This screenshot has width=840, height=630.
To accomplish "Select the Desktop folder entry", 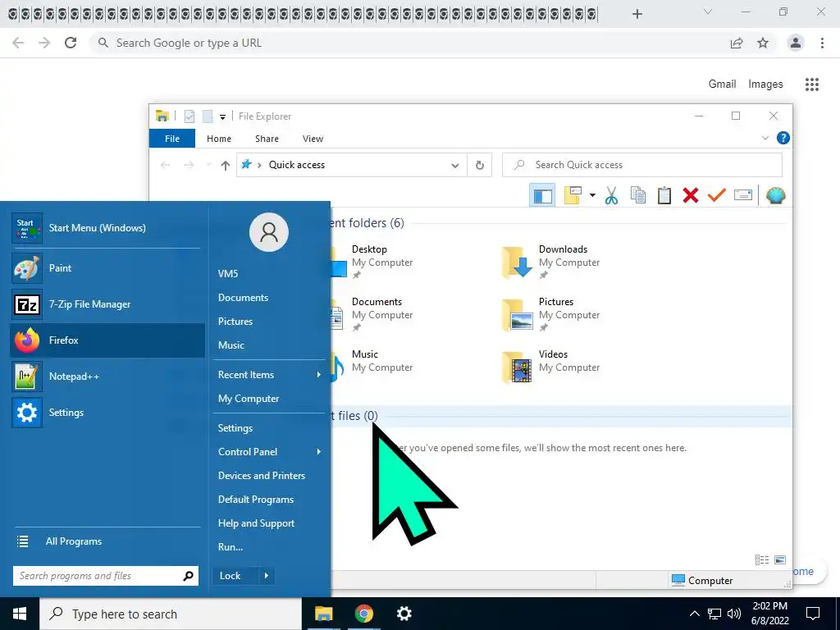I will [372, 262].
